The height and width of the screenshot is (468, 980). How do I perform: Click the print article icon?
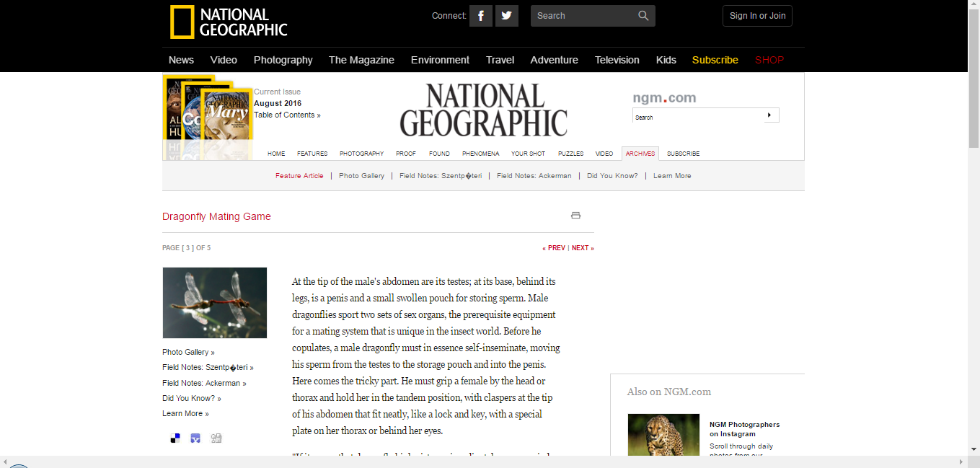tap(575, 215)
